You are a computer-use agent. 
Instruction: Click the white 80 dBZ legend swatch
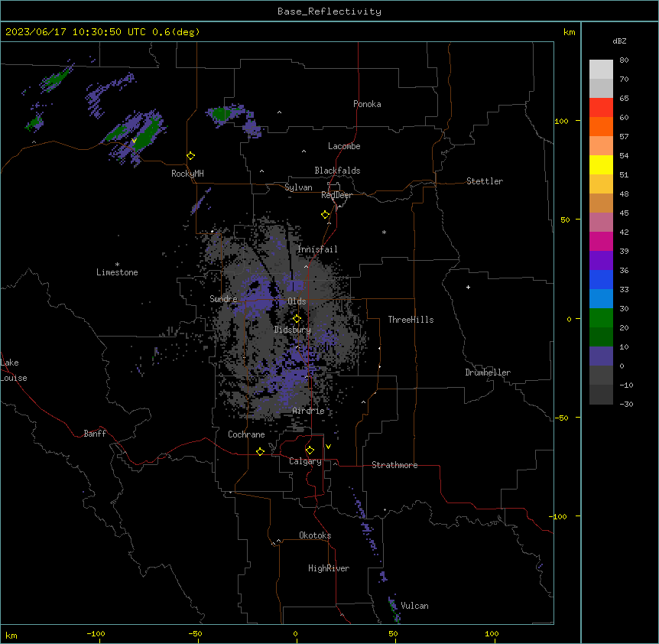coord(601,70)
